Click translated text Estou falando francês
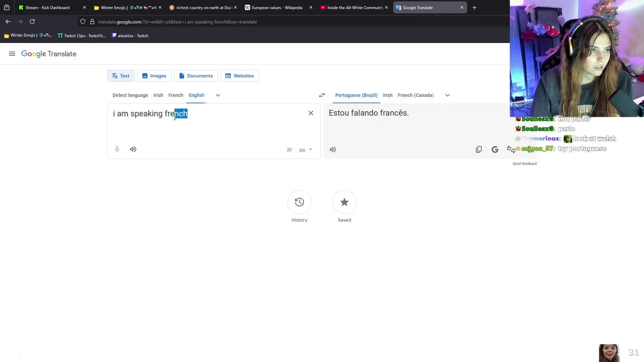 point(369,113)
